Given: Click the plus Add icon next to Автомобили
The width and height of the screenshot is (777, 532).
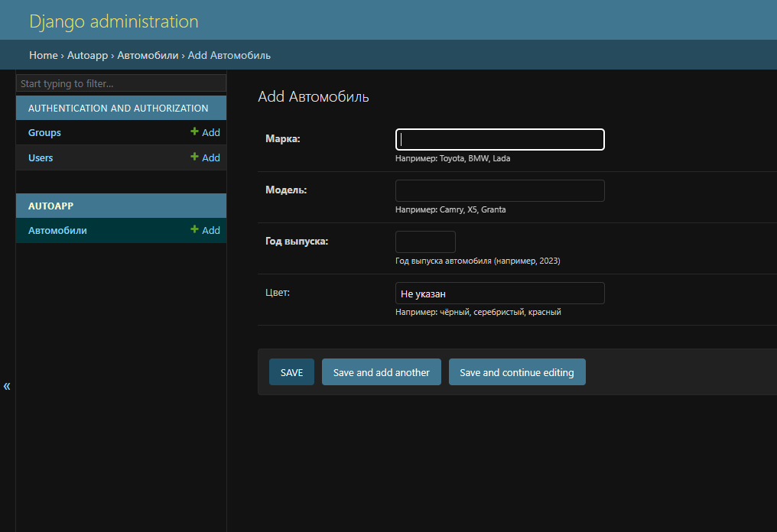Looking at the screenshot, I should click(x=205, y=231).
